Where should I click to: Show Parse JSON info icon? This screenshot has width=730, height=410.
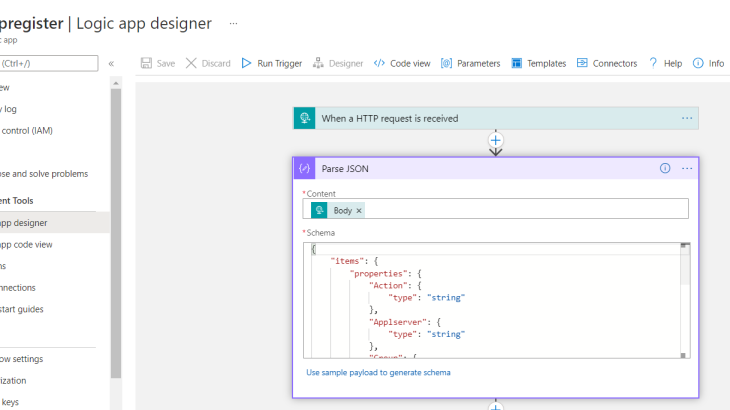(x=665, y=168)
